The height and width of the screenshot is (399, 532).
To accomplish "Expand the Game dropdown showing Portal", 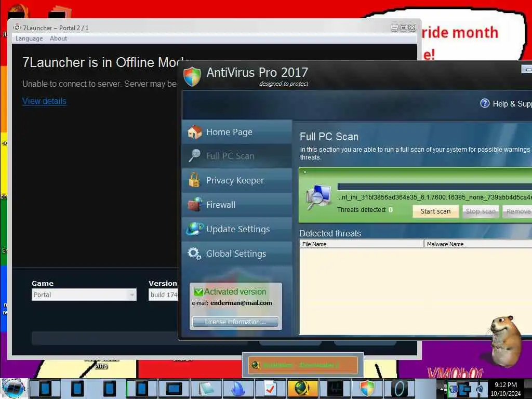I will (x=84, y=295).
